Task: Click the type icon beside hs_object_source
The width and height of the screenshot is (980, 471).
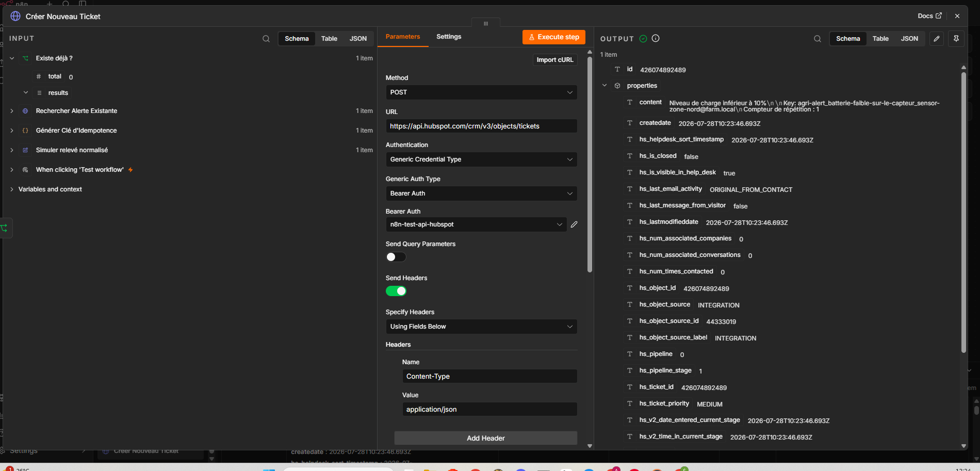Action: coord(630,304)
